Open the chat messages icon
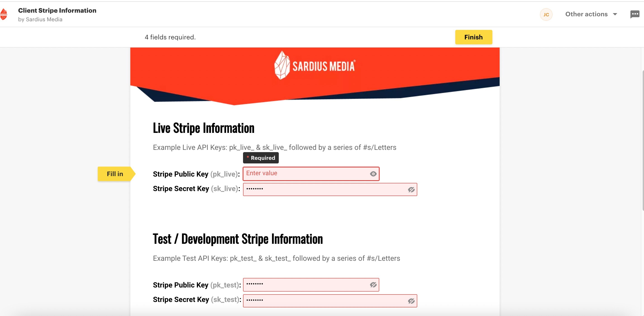Viewport: 644px width, 316px height. pos(635,14)
